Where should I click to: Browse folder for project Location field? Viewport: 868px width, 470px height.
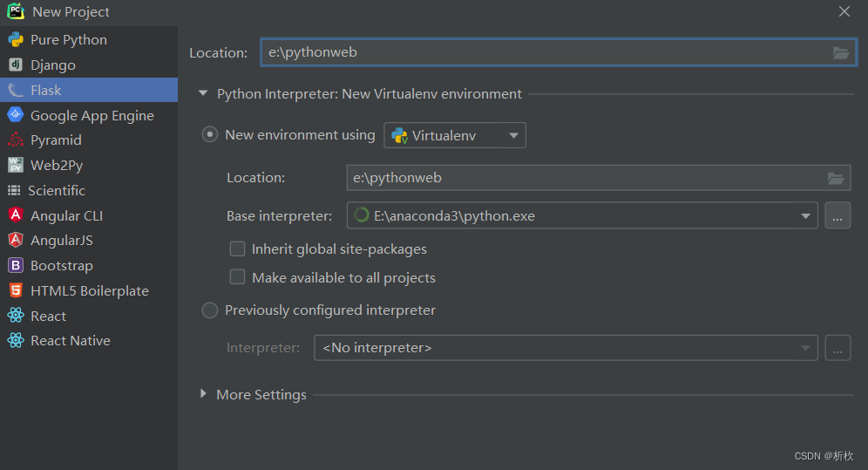[x=840, y=53]
